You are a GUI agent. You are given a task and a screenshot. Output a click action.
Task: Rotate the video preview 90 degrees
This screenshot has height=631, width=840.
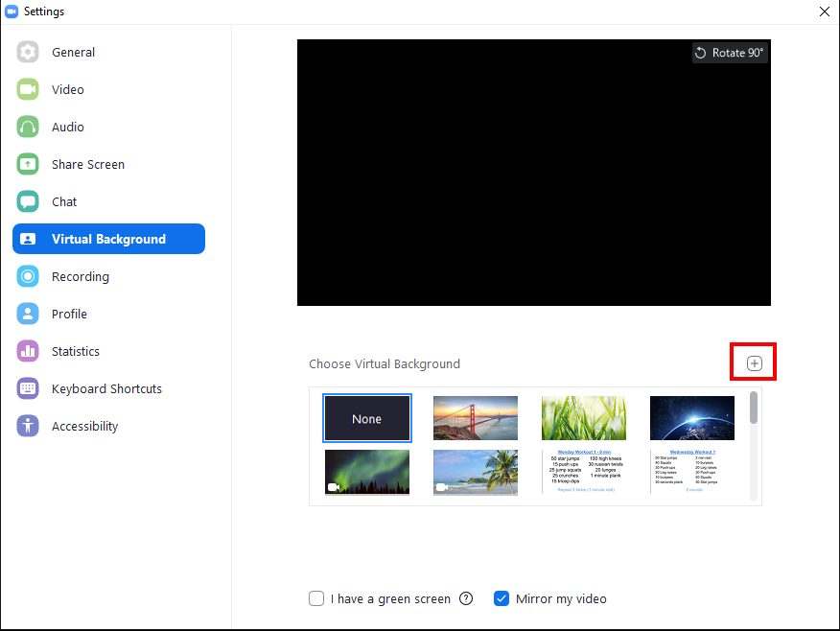pyautogui.click(x=730, y=53)
